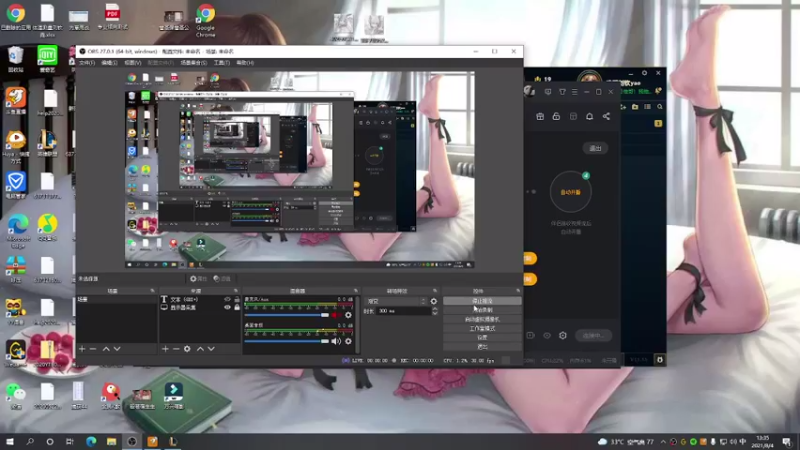Click the mic/Aux channel volume slider
Viewport: 800px width, 450px height.
click(287, 315)
